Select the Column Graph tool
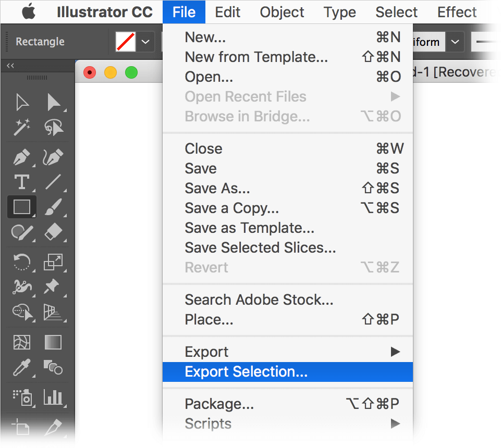The width and height of the screenshot is (501, 448). [53, 397]
